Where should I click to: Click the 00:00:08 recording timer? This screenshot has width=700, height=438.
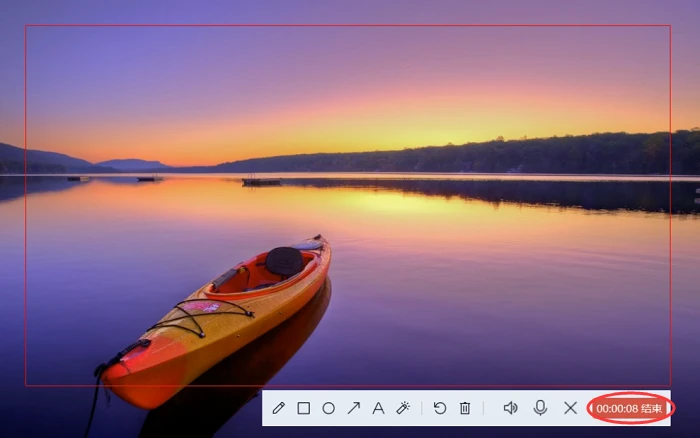(617, 409)
